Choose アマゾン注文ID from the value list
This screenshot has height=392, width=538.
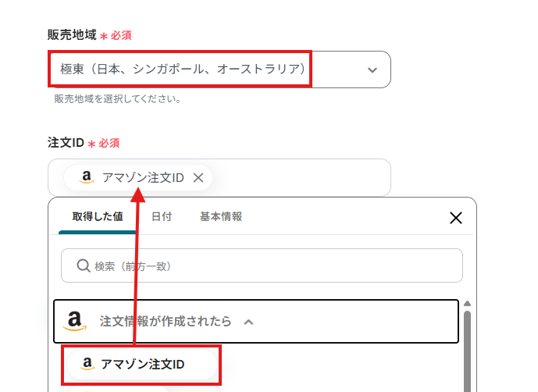[143, 365]
